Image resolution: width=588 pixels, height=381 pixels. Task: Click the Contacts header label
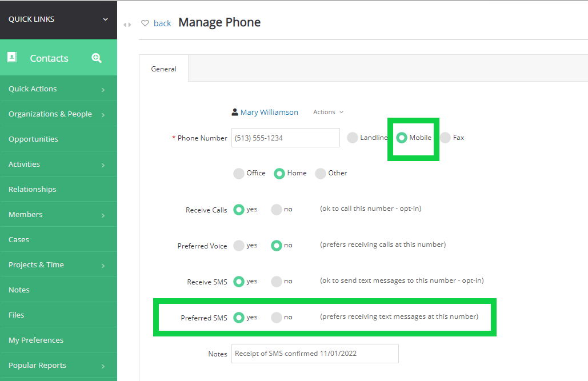click(x=49, y=58)
